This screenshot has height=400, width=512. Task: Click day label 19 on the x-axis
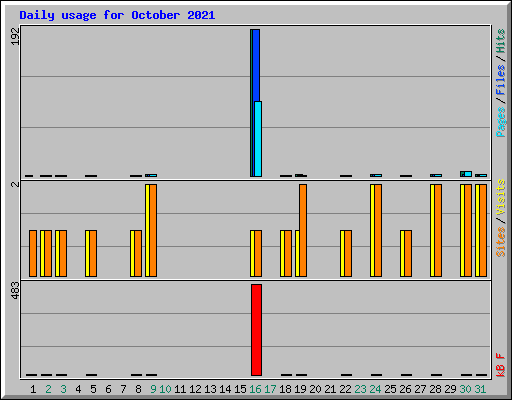[x=300, y=389]
